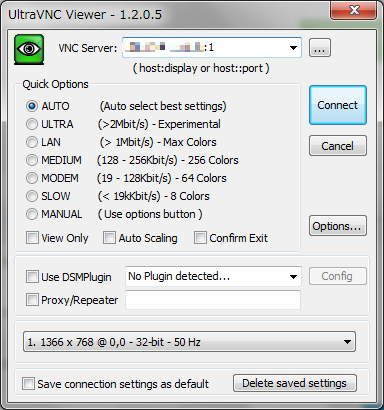The image size is (384, 410).
Task: Select MEDIUM 256 Colors option
Action: pyautogui.click(x=32, y=160)
